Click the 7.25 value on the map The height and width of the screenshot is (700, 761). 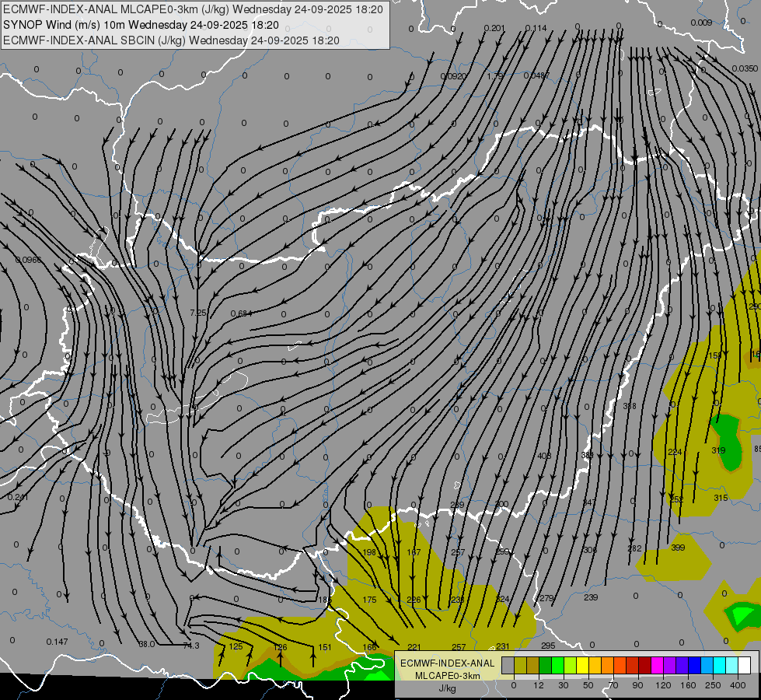[x=198, y=313]
